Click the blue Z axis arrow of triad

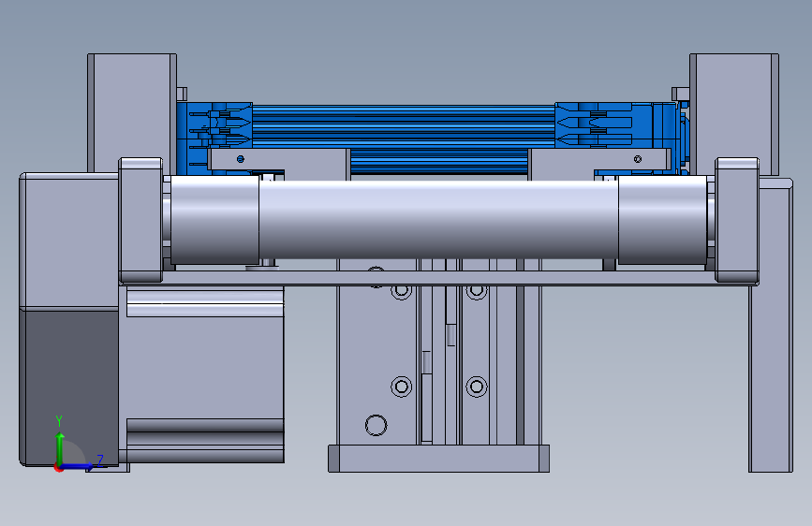(79, 466)
